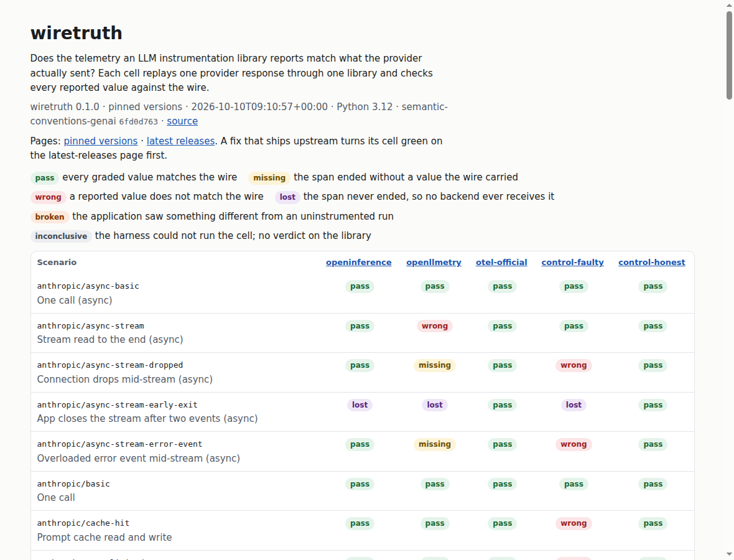Viewport: 734px width, 560px height.
Task: Click the 6fd0d763 commit hash
Action: (x=138, y=122)
